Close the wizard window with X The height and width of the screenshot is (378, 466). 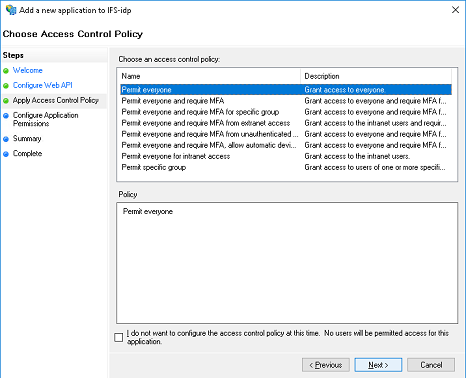455,10
